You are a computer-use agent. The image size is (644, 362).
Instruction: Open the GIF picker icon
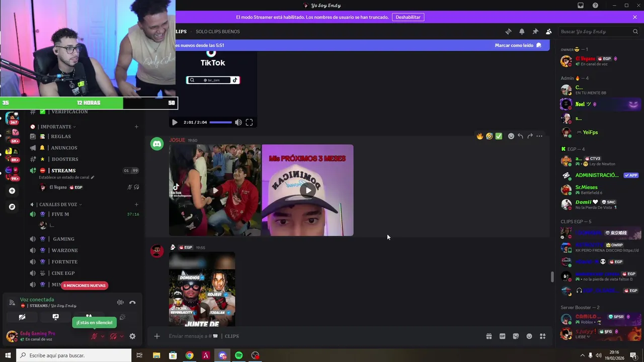coord(502,336)
